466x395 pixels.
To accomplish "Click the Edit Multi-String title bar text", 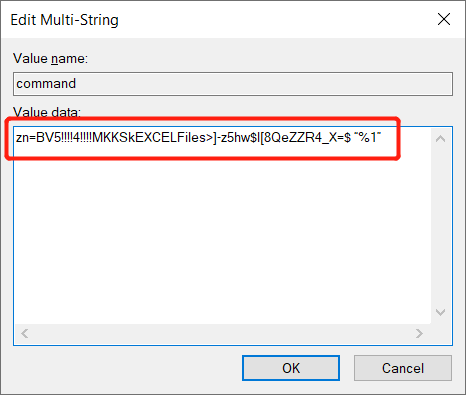I will (x=64, y=20).
